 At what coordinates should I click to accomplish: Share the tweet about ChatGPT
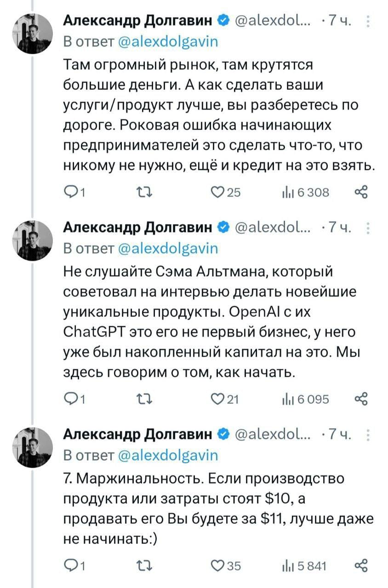click(361, 399)
